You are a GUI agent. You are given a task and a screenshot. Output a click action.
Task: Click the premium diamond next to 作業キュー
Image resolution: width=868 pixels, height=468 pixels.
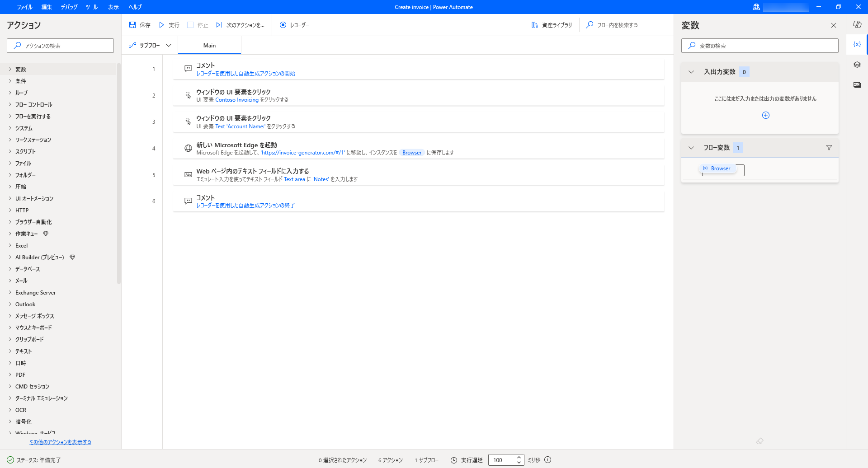pyautogui.click(x=46, y=234)
